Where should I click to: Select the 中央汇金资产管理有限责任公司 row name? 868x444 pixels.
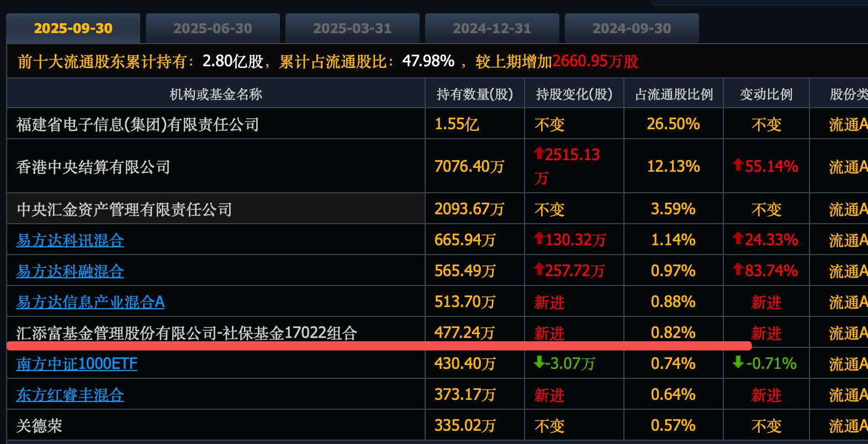click(x=124, y=209)
